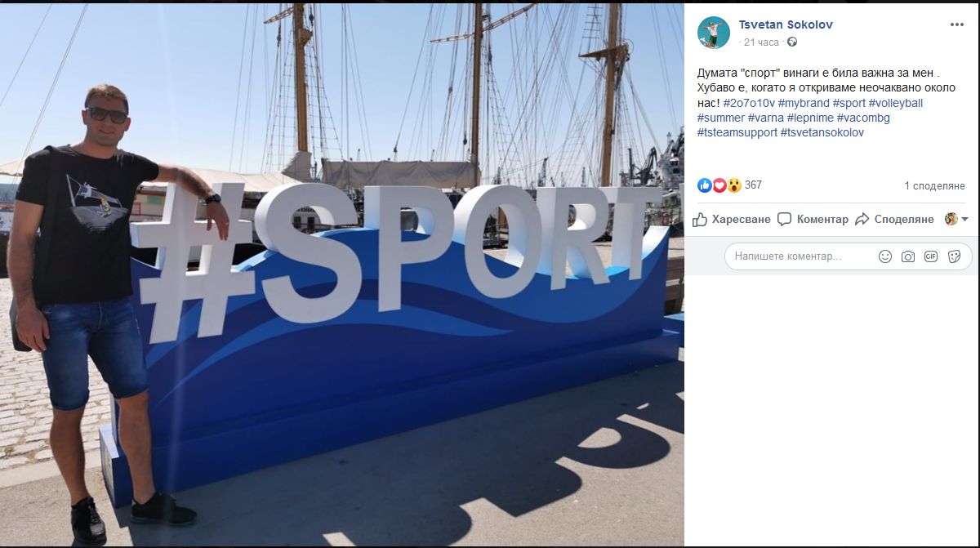Attach a photo using the camera icon

[x=908, y=256]
